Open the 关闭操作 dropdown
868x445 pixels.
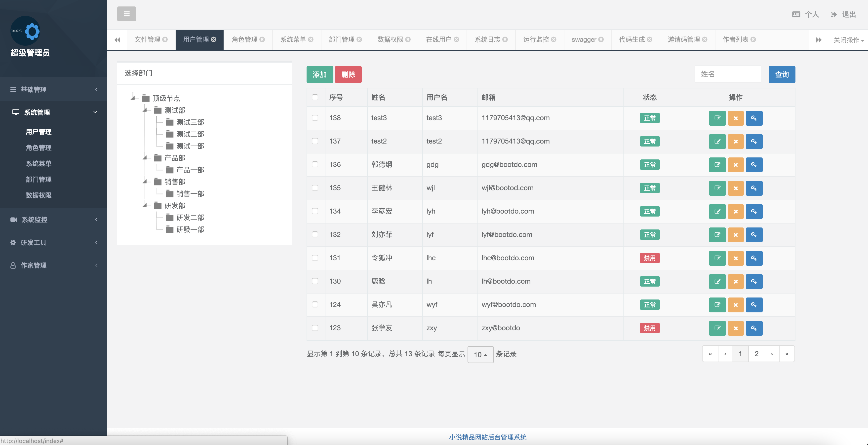click(x=848, y=40)
